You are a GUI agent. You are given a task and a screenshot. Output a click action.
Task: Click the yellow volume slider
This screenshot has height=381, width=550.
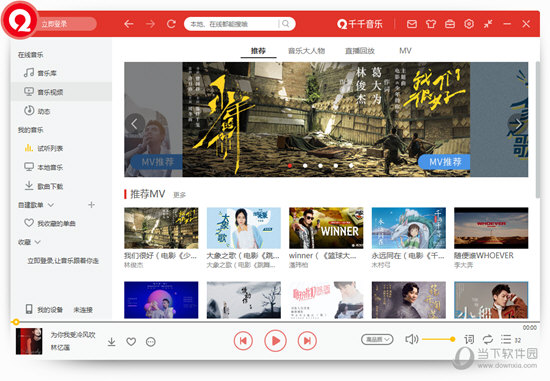(x=438, y=339)
